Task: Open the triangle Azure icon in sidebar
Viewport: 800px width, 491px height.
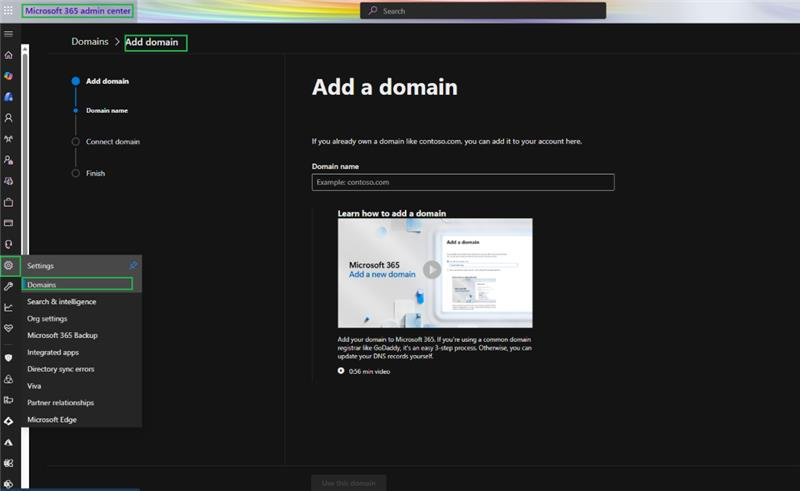Action: click(x=9, y=442)
